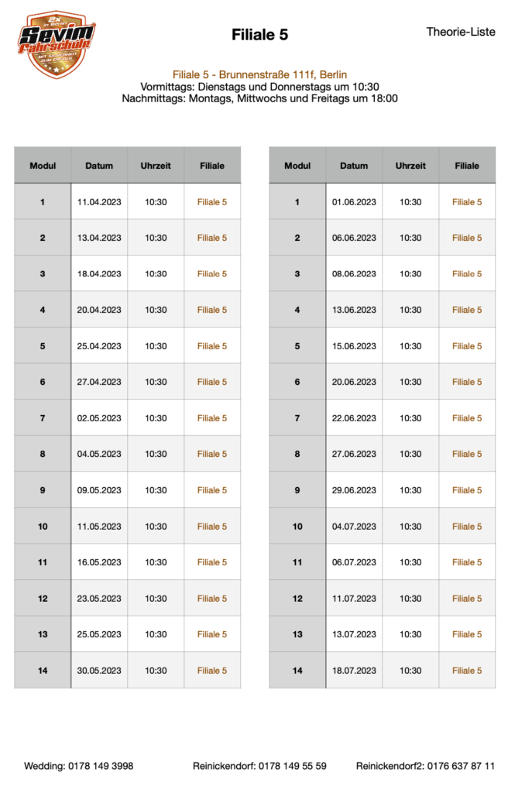Viewport: 532px width, 793px height.
Task: Select the date 02.05.2023
Action: click(x=99, y=418)
